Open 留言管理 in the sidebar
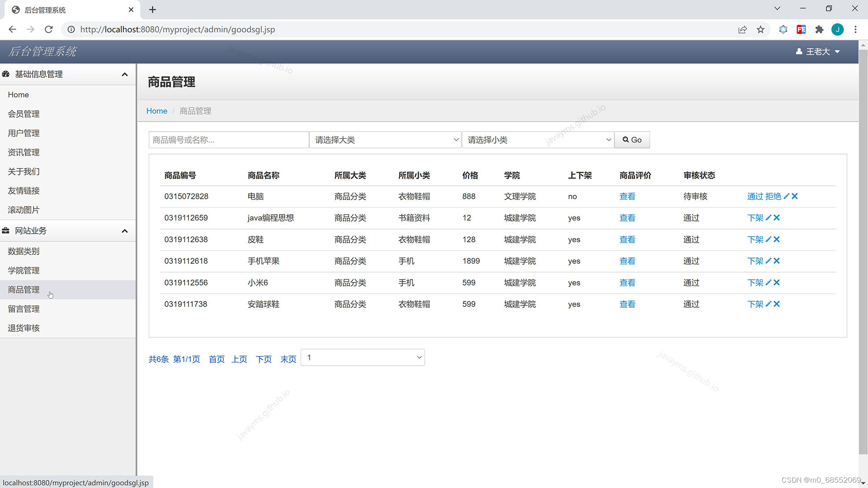 tap(24, 309)
